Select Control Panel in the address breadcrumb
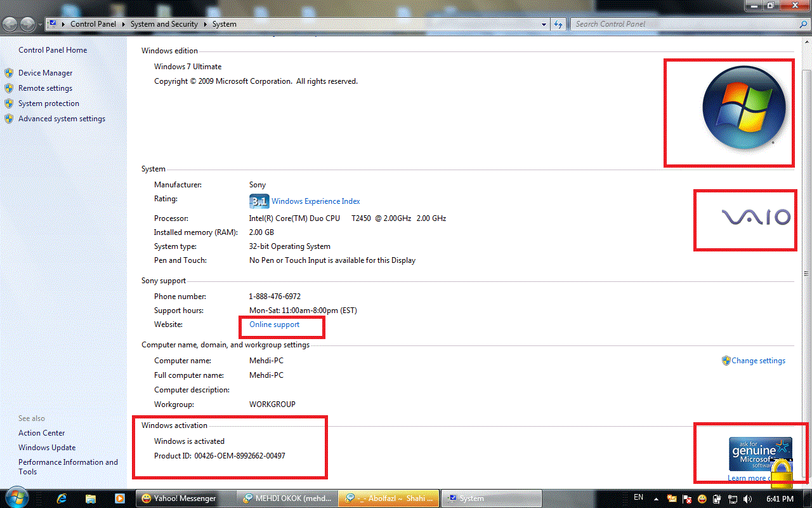The width and height of the screenshot is (812, 508). click(93, 24)
